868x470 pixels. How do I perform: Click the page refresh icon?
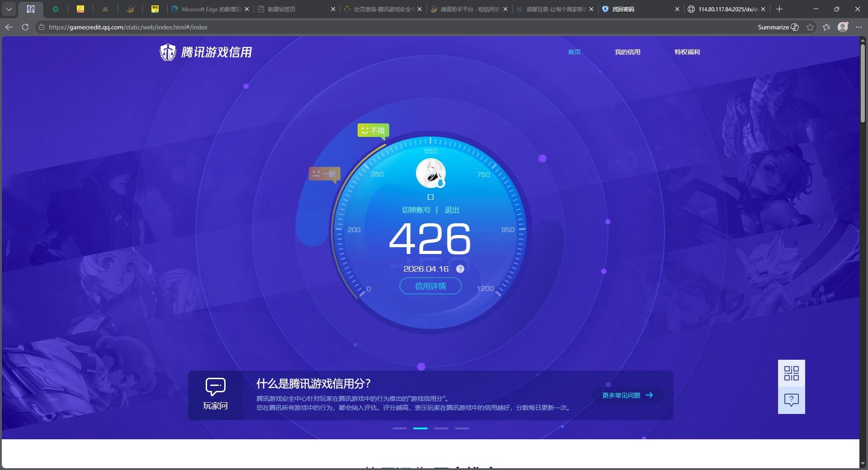click(25, 27)
